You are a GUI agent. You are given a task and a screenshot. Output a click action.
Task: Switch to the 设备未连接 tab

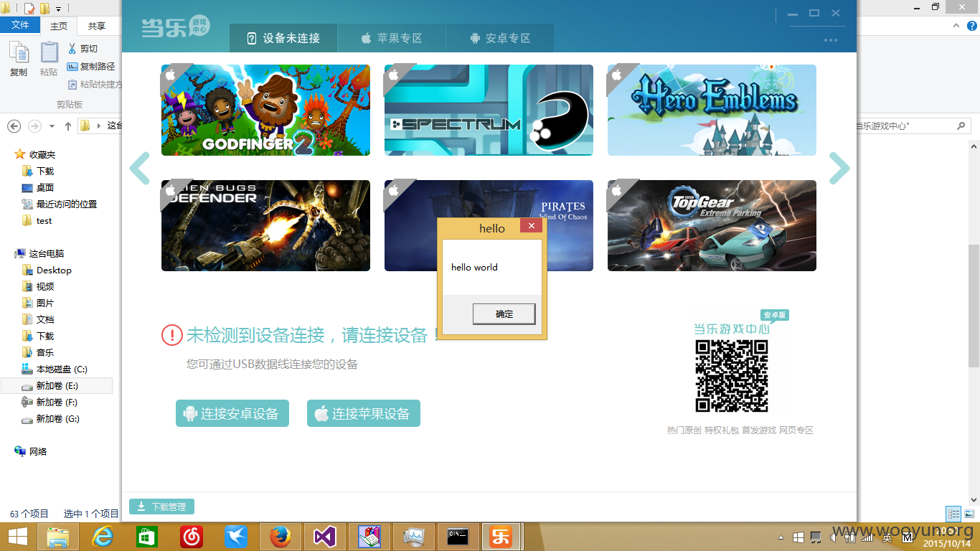pyautogui.click(x=283, y=38)
